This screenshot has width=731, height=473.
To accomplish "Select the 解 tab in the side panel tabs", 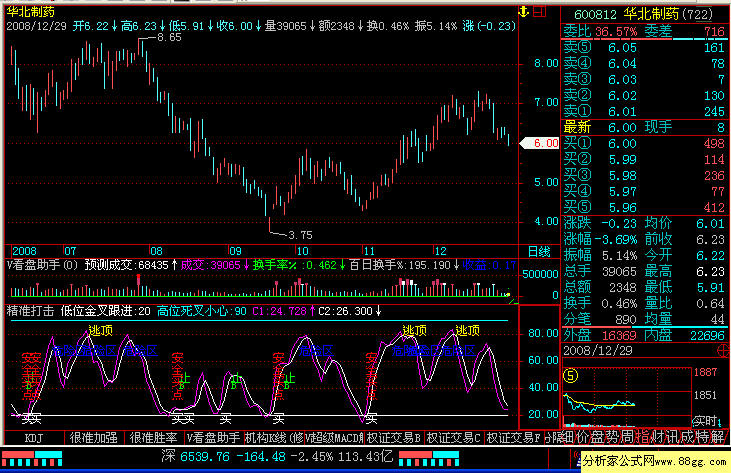I will coord(718,437).
